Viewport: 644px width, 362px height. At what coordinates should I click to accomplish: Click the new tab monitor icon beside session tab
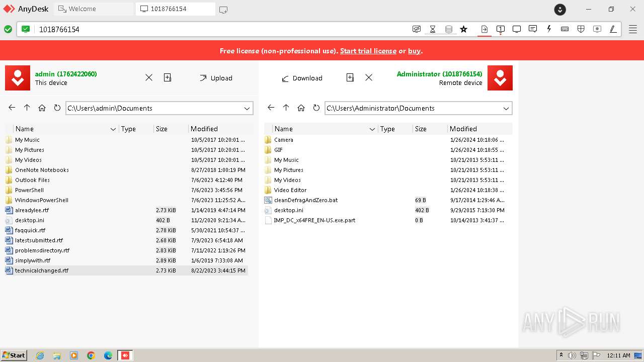coord(223,9)
